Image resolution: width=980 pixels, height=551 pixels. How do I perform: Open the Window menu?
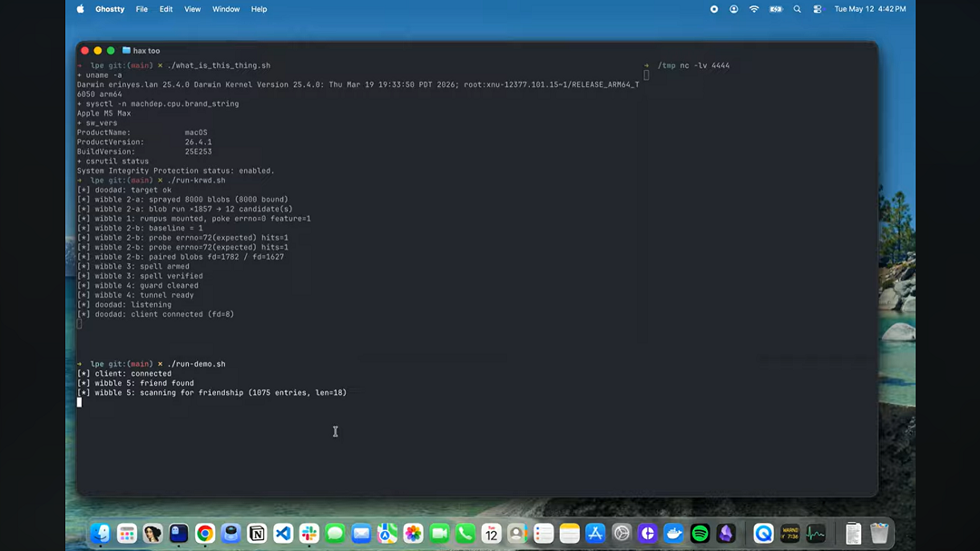(226, 9)
